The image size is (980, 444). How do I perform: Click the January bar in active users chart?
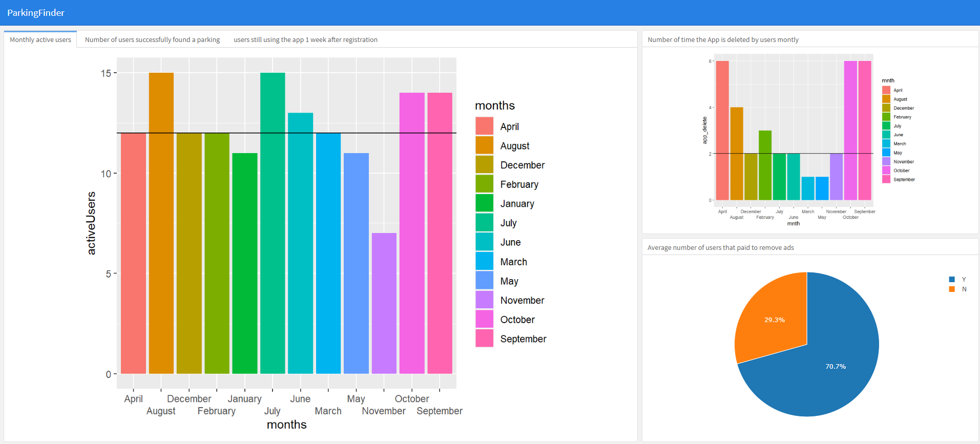pyautogui.click(x=245, y=263)
